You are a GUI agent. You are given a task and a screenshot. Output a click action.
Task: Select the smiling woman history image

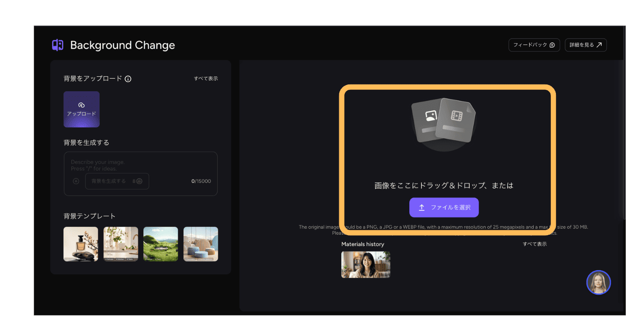(366, 264)
